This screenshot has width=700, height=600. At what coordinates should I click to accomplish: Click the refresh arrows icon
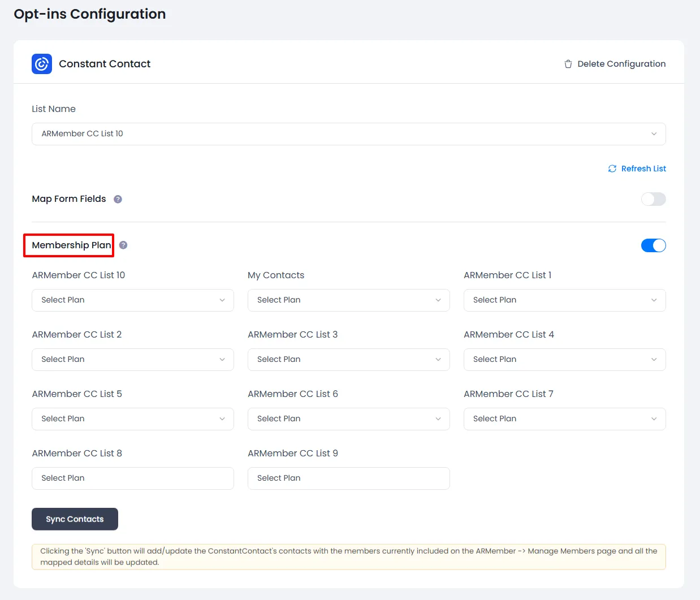[612, 169]
